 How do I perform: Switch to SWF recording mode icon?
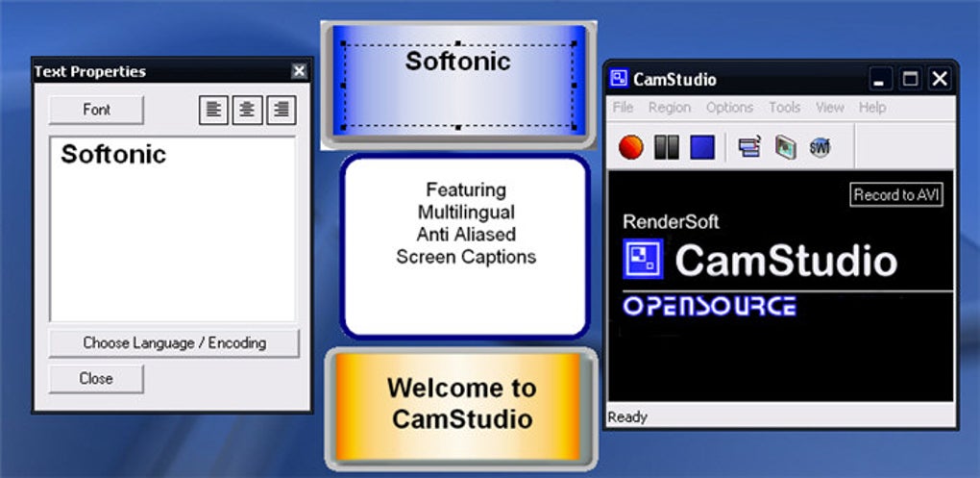click(820, 147)
